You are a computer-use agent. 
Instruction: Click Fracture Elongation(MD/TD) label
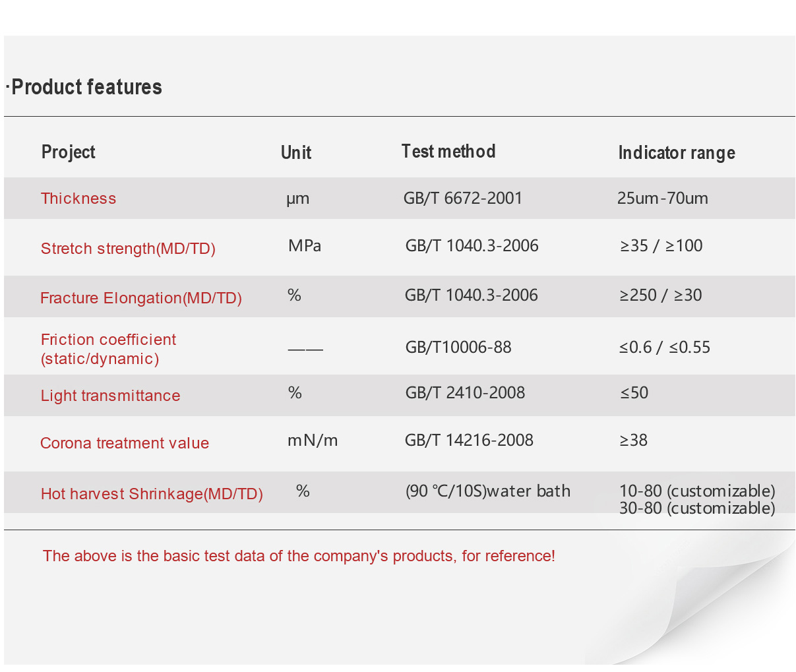click(141, 298)
